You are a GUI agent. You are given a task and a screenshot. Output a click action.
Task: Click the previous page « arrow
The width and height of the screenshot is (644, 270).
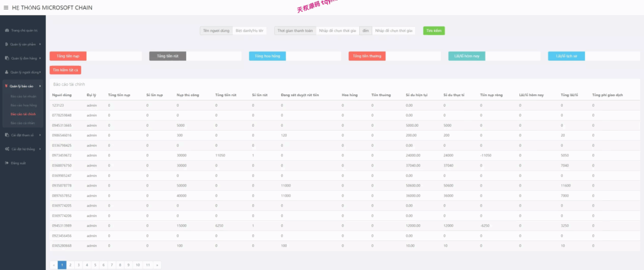coord(54,265)
